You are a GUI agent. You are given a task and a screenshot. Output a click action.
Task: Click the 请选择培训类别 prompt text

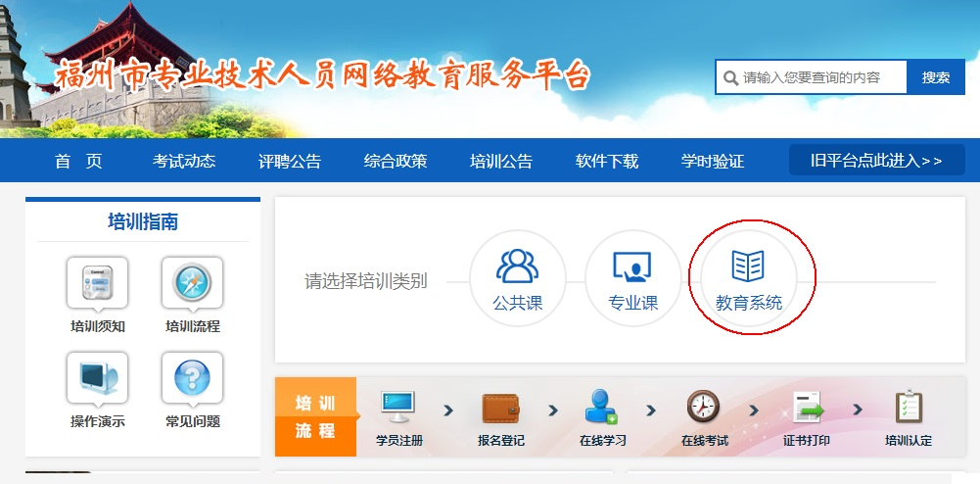pyautogui.click(x=365, y=281)
